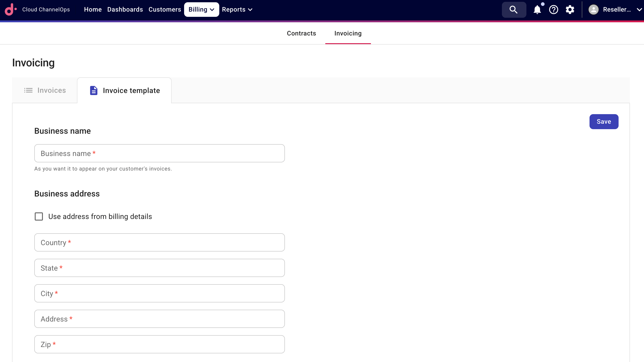
Task: Click the help question mark icon
Action: pos(553,10)
